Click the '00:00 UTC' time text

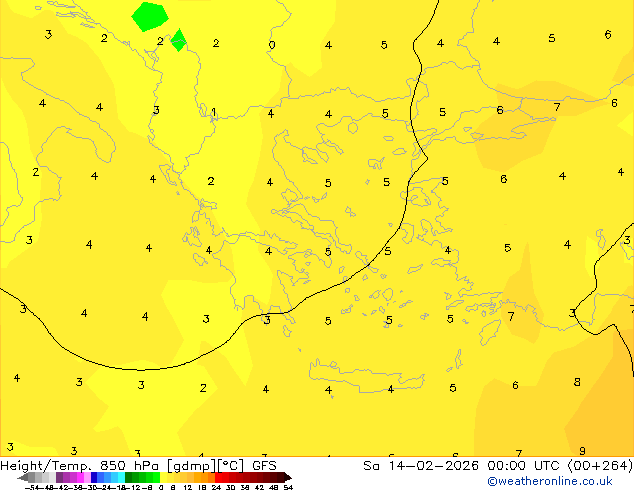526,466
